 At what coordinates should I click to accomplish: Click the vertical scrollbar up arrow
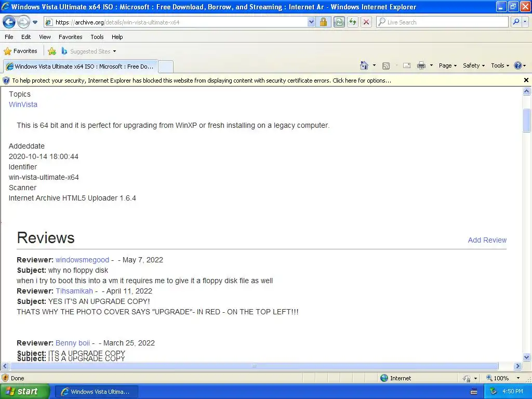pyautogui.click(x=527, y=91)
